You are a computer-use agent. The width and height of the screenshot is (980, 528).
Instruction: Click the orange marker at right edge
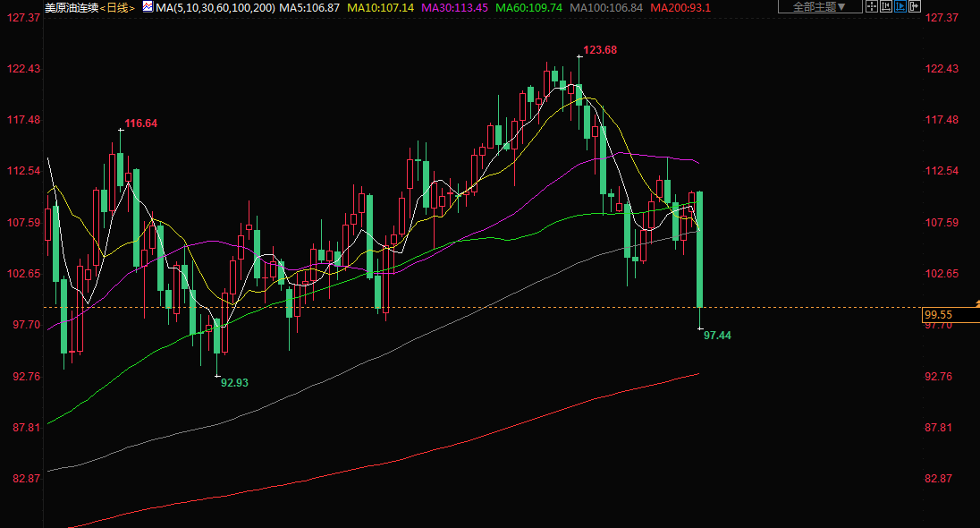click(x=976, y=306)
